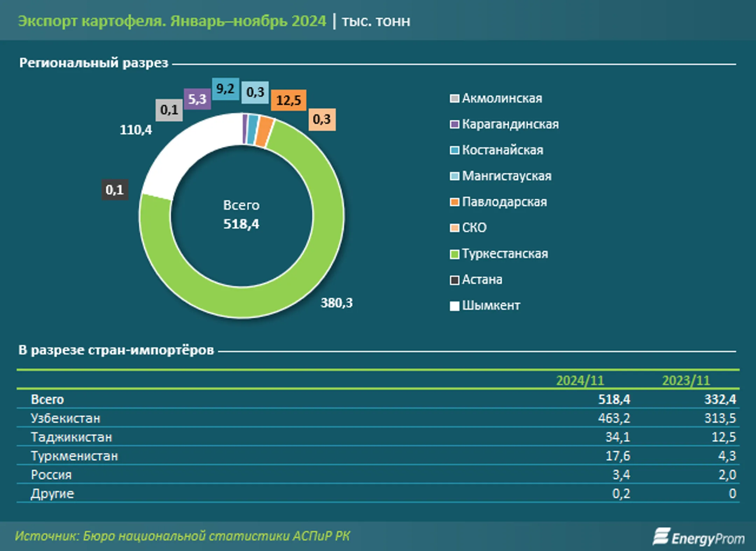Screen dimensions: 756x551
Task: Click the 380,3 data label
Action: (x=337, y=303)
